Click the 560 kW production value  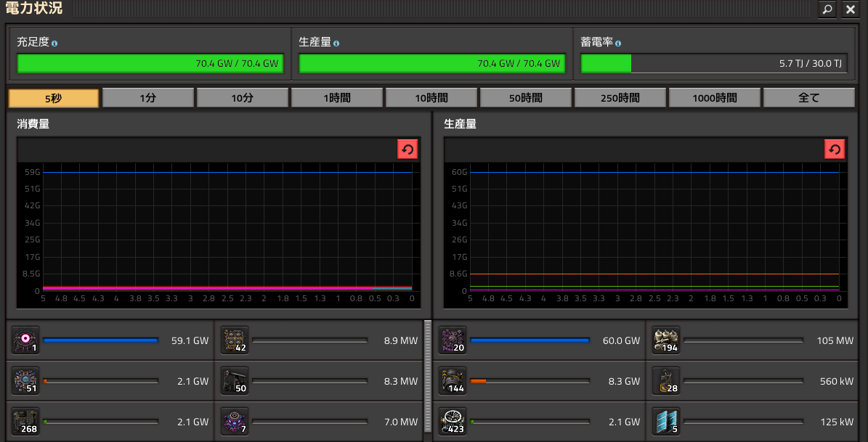coord(837,381)
